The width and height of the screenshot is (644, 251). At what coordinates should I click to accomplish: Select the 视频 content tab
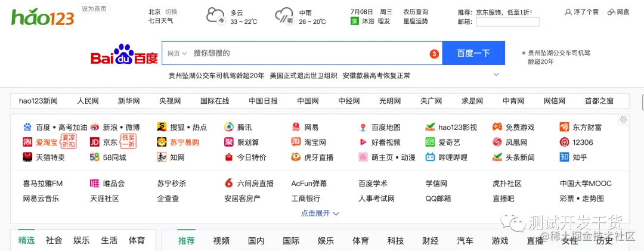coord(221,241)
